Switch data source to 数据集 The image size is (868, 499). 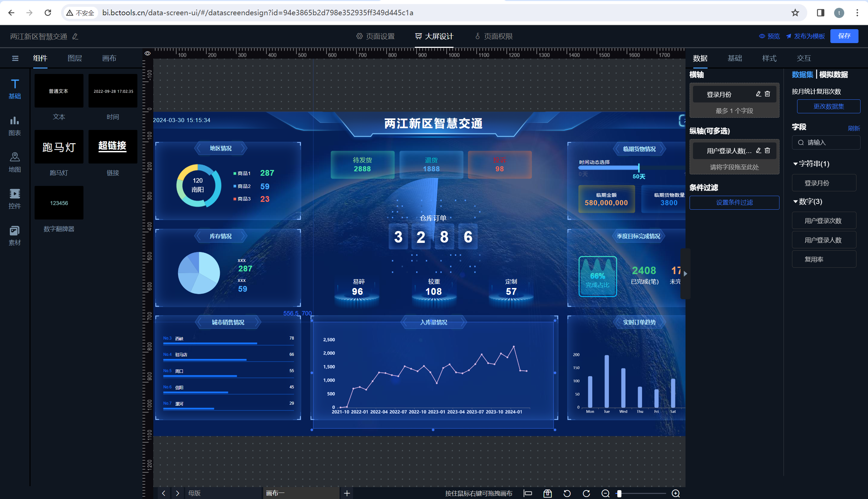click(x=802, y=74)
